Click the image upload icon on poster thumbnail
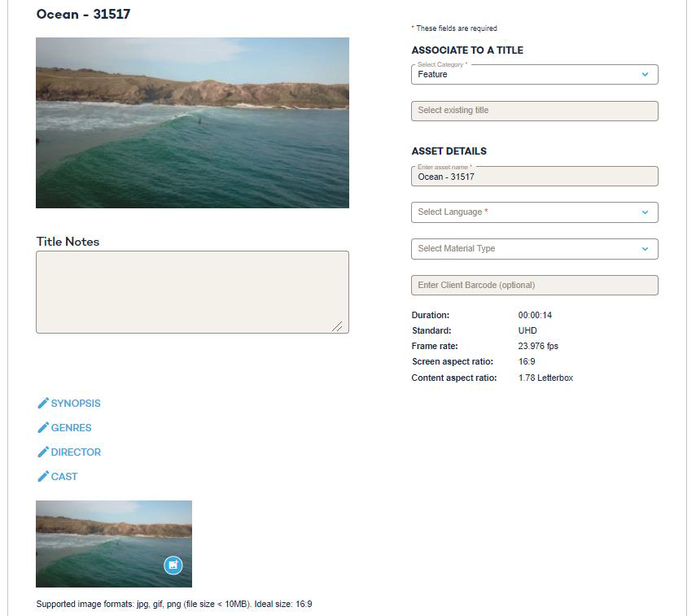 click(x=173, y=565)
